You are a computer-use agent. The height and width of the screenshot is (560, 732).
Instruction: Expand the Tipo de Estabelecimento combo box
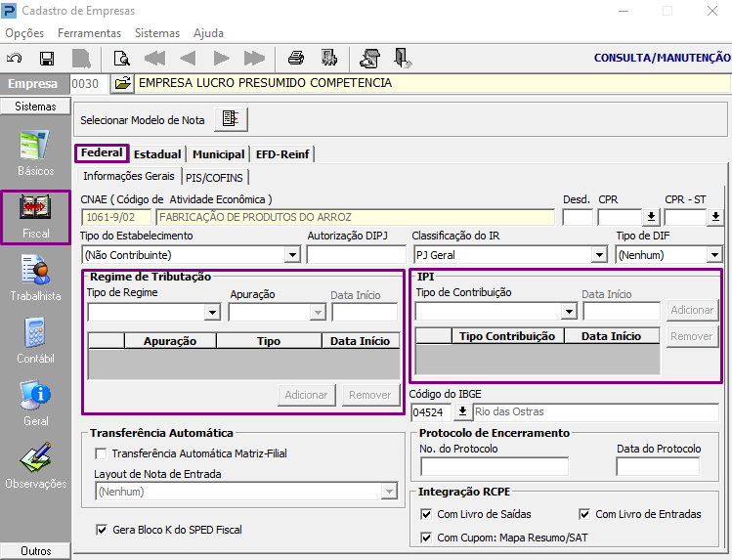[x=291, y=255]
